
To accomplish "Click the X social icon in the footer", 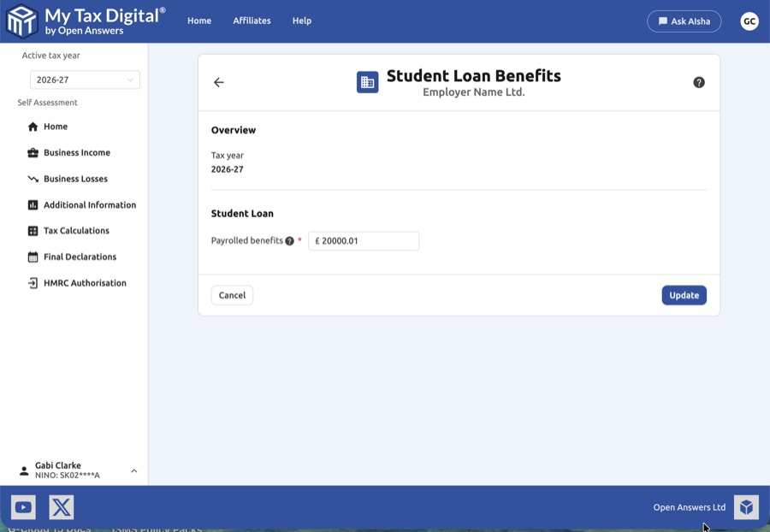I will pyautogui.click(x=61, y=506).
